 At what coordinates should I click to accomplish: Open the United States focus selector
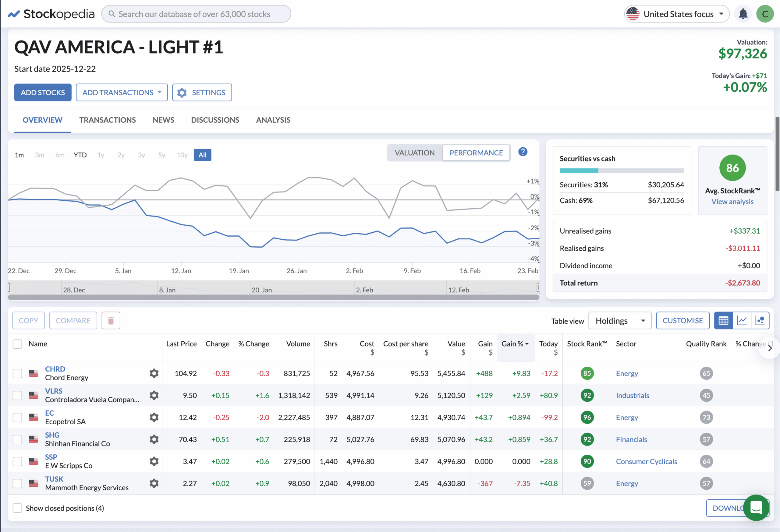[x=676, y=14]
